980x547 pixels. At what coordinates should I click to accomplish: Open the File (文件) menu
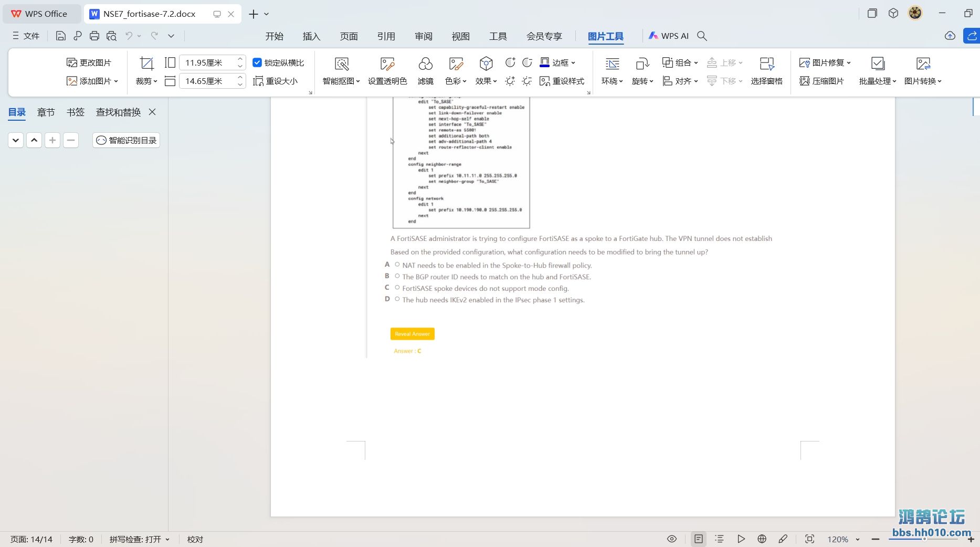26,36
